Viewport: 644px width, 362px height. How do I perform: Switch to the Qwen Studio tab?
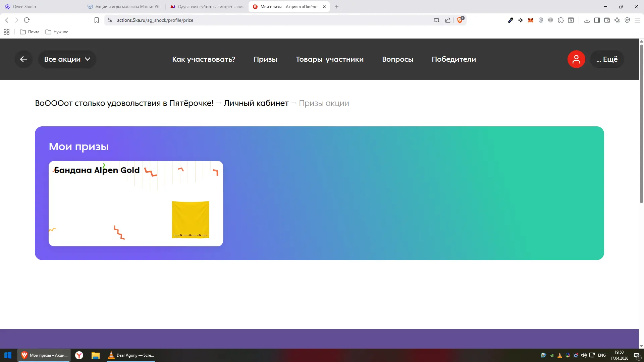click(41, 7)
